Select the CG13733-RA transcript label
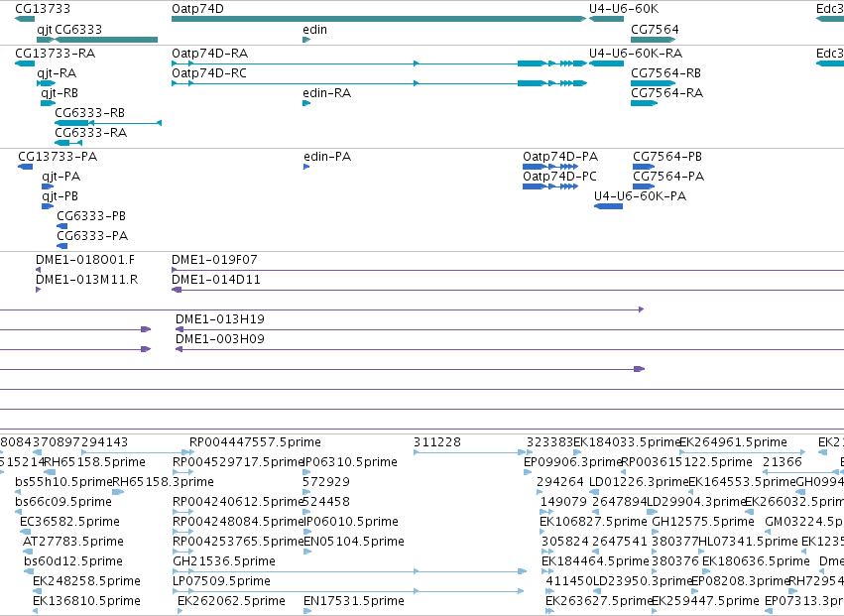The width and height of the screenshot is (844, 616). pos(55,54)
